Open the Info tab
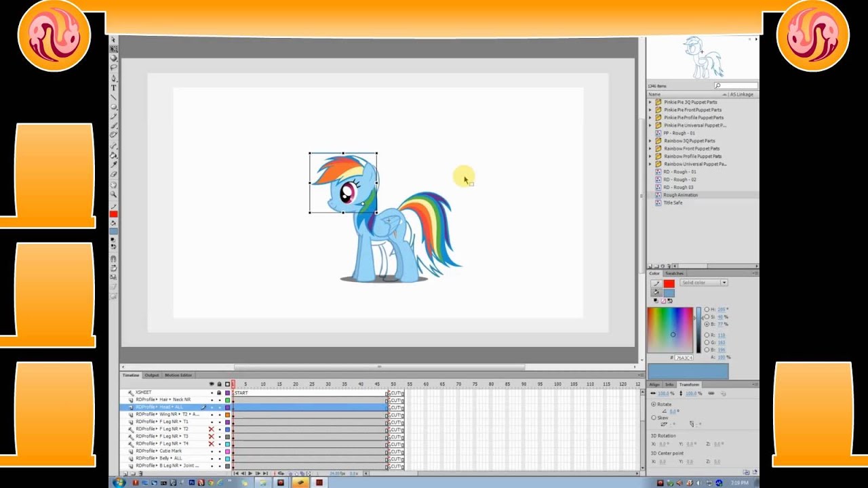The image size is (868, 488). [x=669, y=384]
